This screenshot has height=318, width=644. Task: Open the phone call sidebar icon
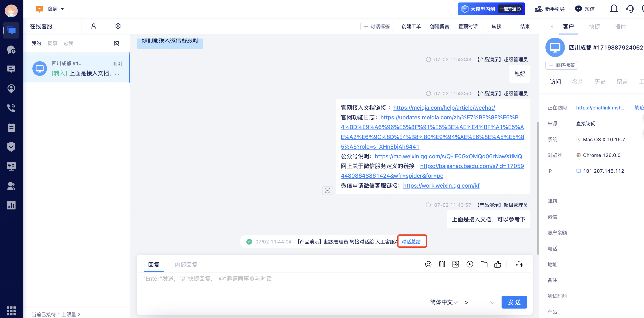point(11,108)
